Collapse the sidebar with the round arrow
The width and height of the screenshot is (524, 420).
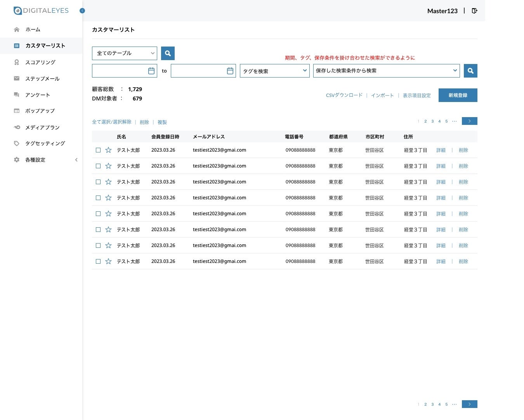82,11
